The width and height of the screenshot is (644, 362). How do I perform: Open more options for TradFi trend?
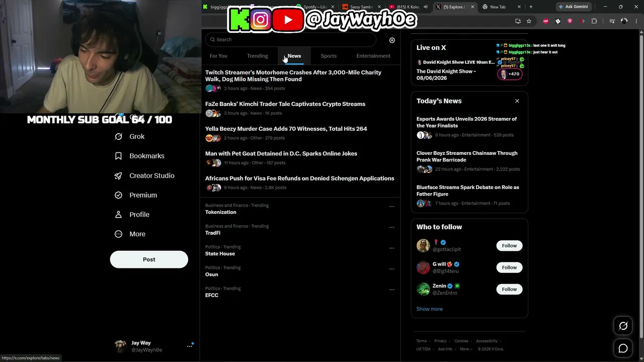(391, 227)
